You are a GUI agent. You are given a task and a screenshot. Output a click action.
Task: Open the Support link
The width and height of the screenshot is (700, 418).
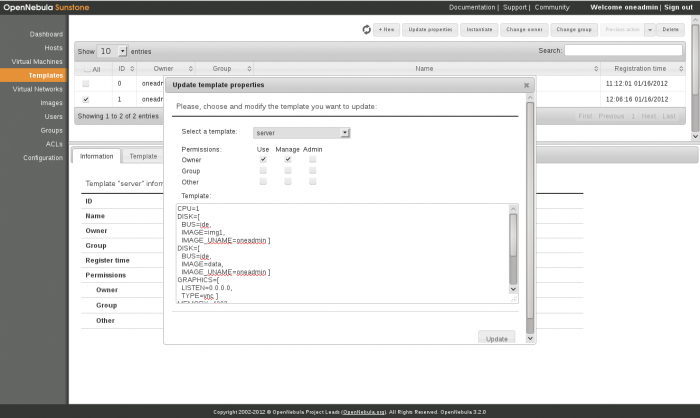[x=515, y=8]
